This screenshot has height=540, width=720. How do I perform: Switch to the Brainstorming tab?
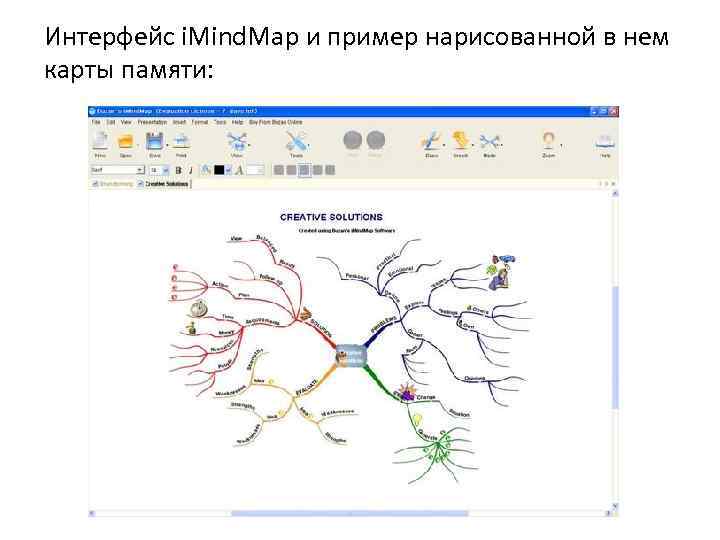pos(113,184)
